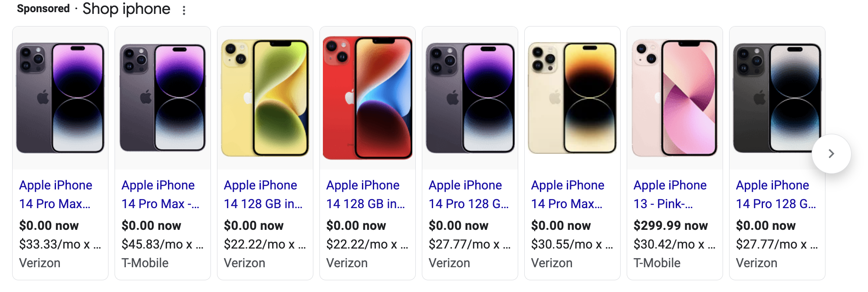Screen dimensions: 868x292
Task: Click the next arrow to show more products
Action: (x=831, y=154)
